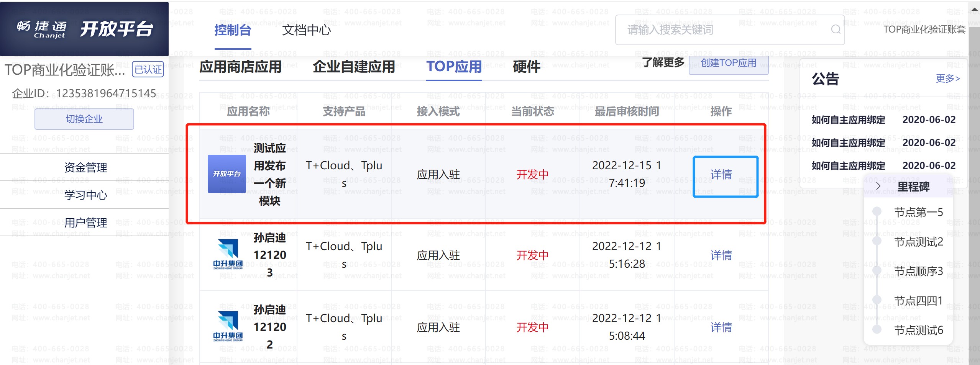Viewport: 980px width, 365px height.
Task: Click the 已认证 badge
Action: (148, 69)
